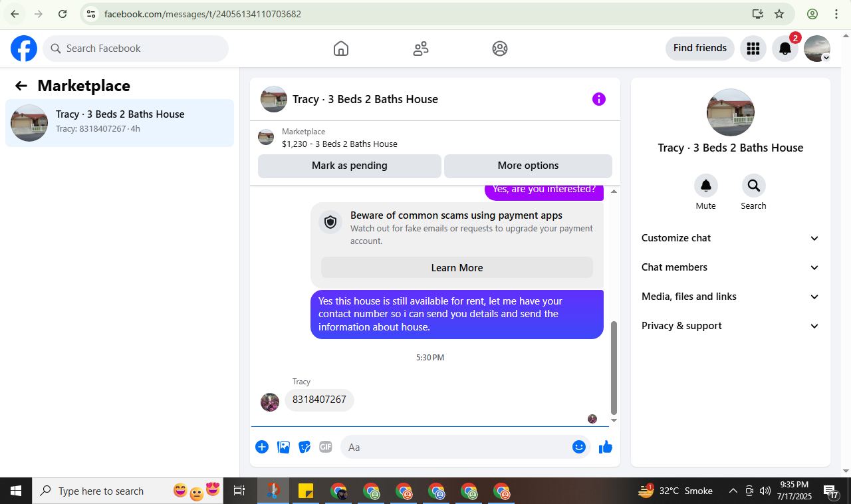Attach a photo file icon

pyautogui.click(x=284, y=447)
